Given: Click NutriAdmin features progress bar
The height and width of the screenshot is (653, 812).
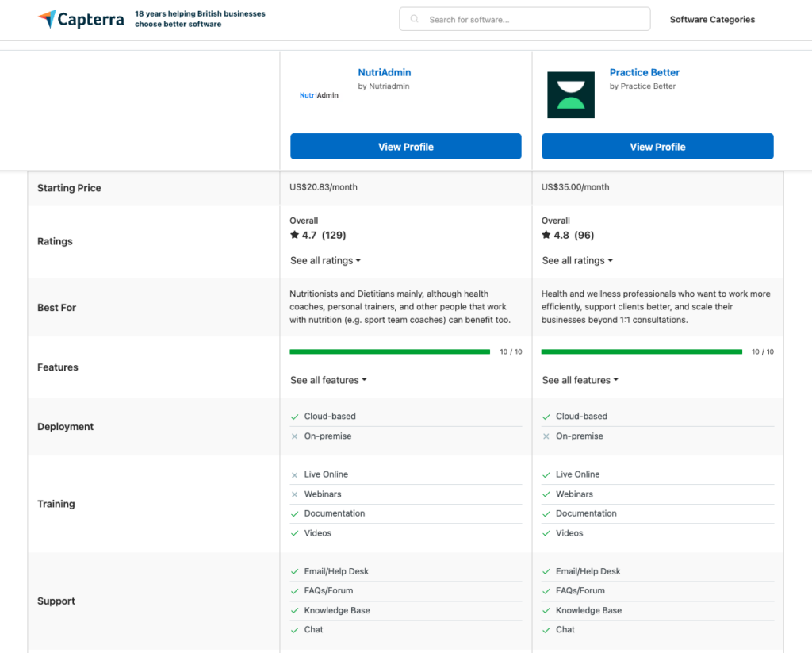Looking at the screenshot, I should (389, 352).
